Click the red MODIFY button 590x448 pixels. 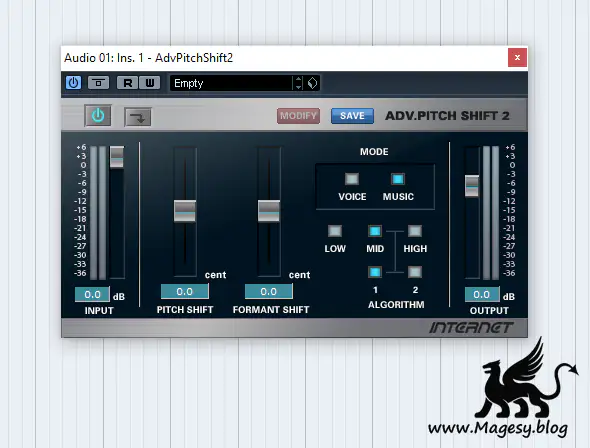[298, 116]
